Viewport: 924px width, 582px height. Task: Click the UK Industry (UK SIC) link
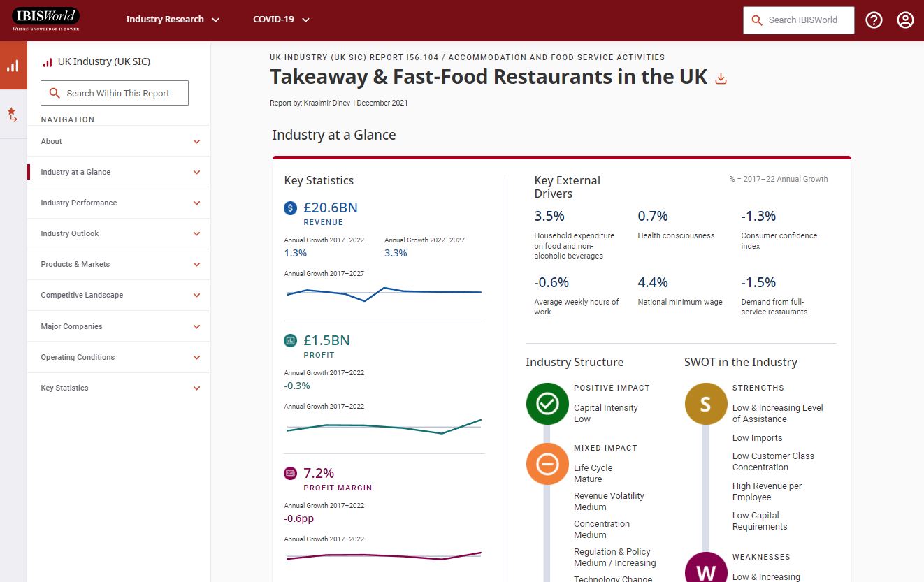tap(103, 61)
